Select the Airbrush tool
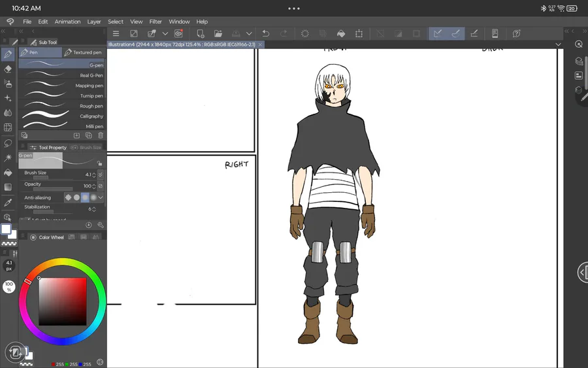 (8, 84)
